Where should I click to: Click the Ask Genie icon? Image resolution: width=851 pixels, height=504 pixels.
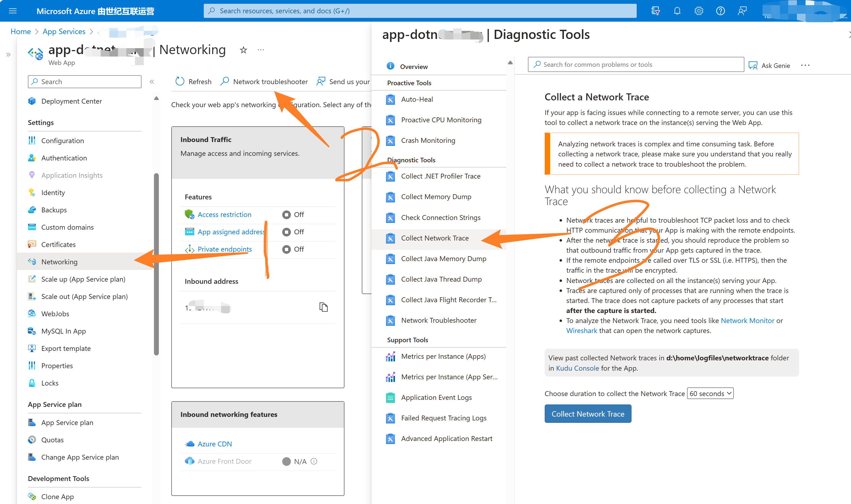tap(753, 65)
